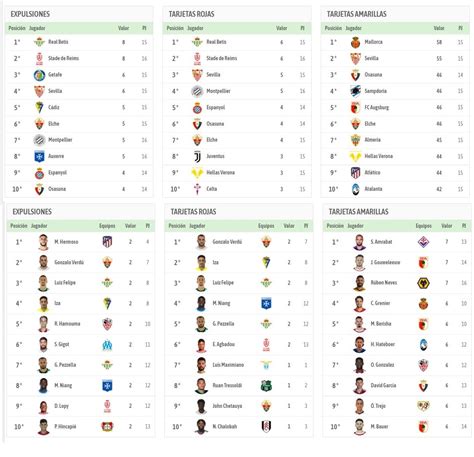Select N. Chalobah's player photo

click(x=201, y=427)
